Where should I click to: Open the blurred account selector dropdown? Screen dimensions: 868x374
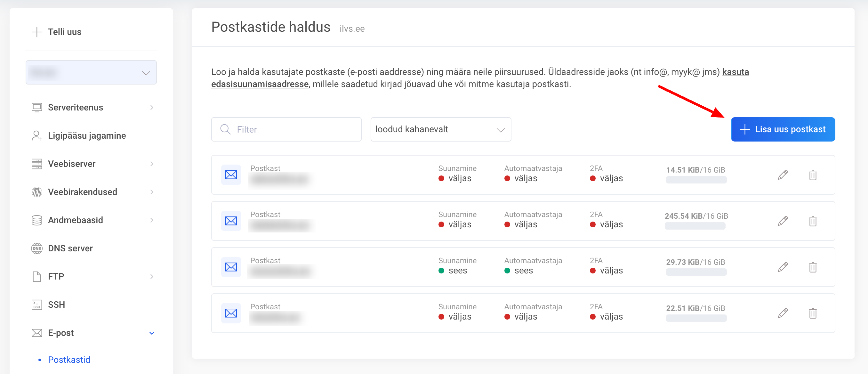(91, 72)
